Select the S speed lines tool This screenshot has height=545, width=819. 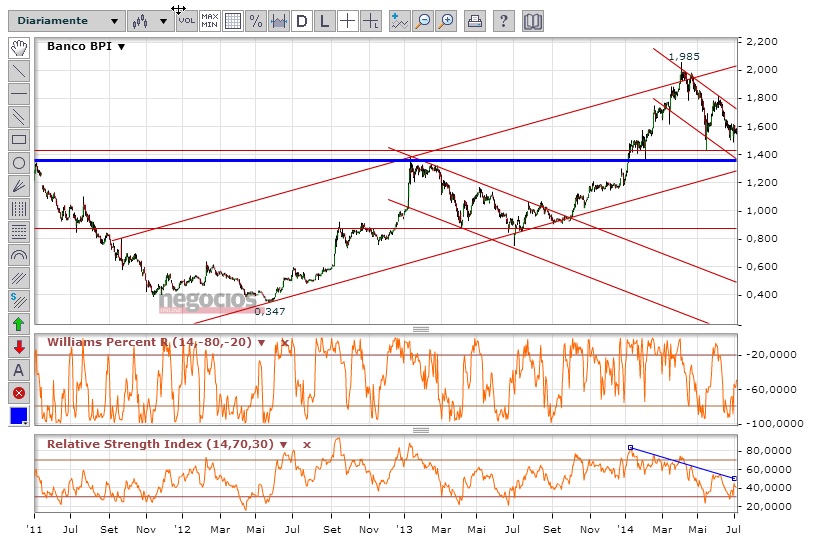pyautogui.click(x=19, y=301)
